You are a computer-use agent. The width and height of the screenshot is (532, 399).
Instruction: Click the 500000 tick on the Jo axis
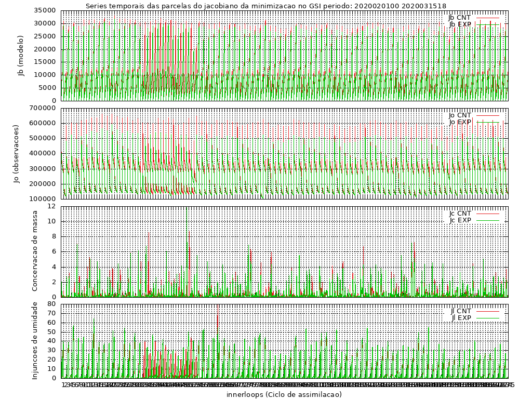coord(43,138)
